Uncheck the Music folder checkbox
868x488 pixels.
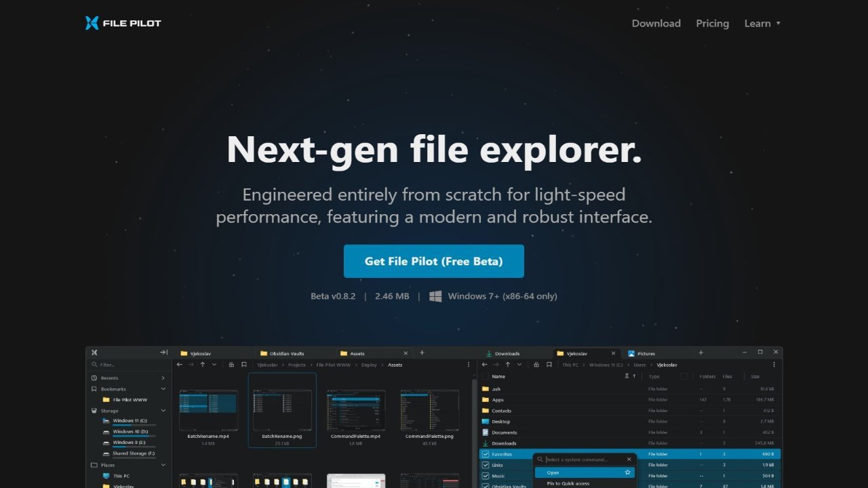pos(485,476)
